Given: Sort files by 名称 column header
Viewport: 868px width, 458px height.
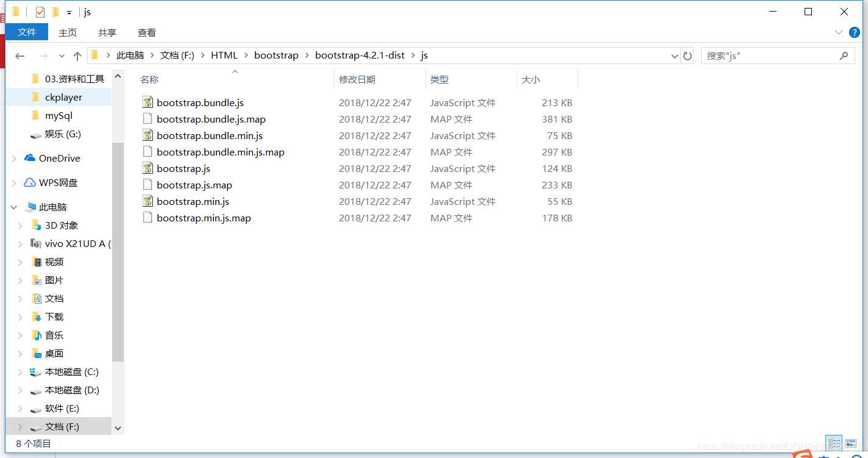Looking at the screenshot, I should tap(235, 79).
